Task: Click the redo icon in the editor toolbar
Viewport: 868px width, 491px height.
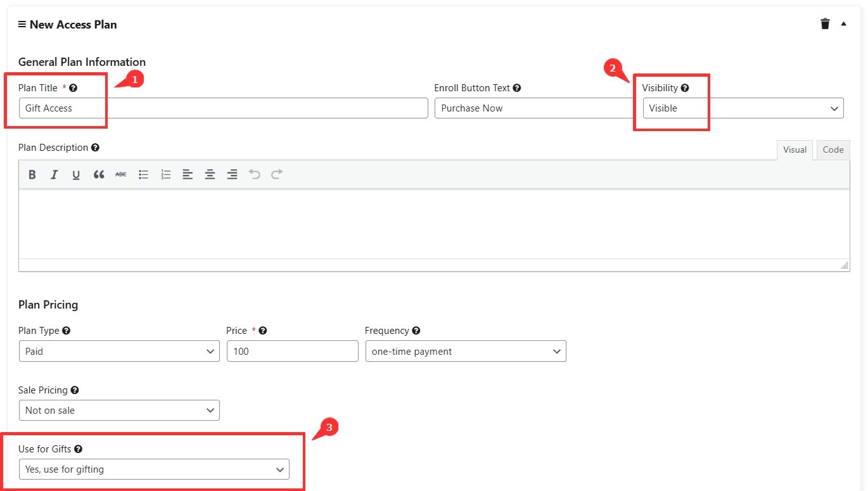Action: 276,174
